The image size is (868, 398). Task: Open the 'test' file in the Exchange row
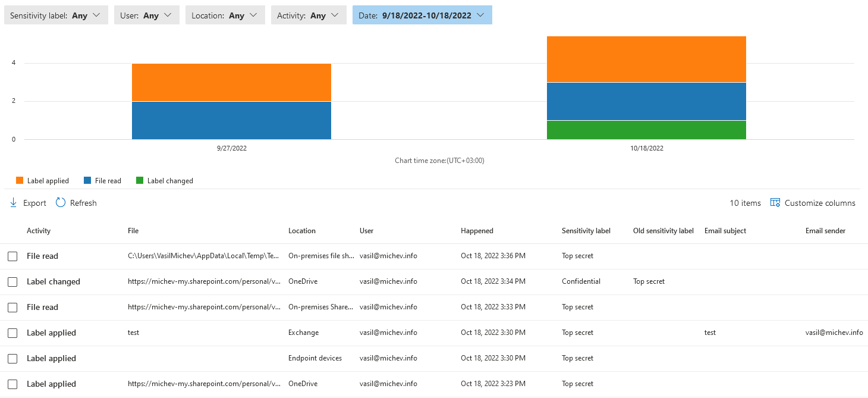133,333
